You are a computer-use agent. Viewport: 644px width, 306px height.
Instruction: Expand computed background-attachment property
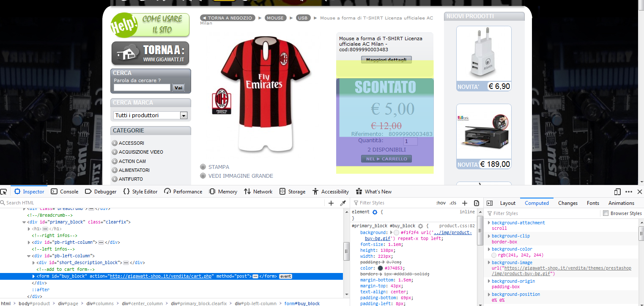coord(489,223)
